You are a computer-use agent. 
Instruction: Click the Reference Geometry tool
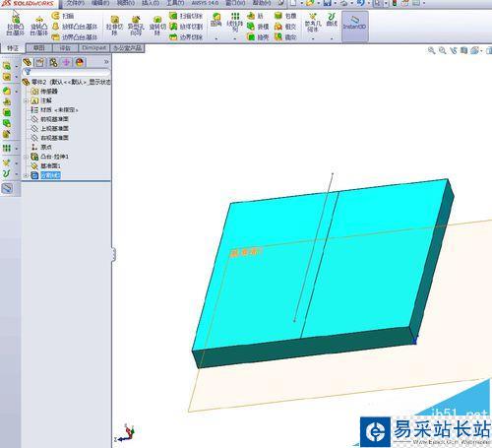[x=313, y=23]
